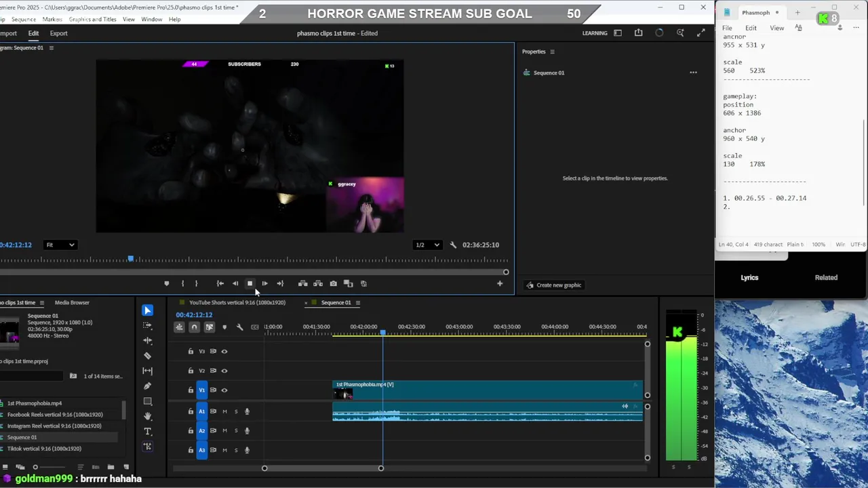868x488 pixels.
Task: Toggle visibility eye of track V3
Action: pos(224,351)
